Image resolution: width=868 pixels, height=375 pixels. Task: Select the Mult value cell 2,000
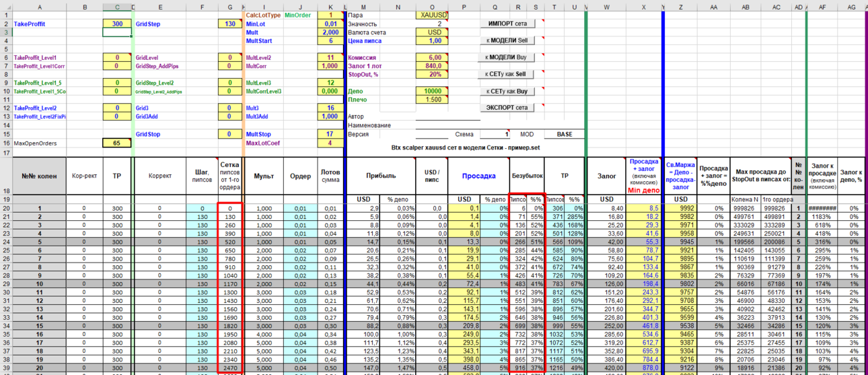330,32
